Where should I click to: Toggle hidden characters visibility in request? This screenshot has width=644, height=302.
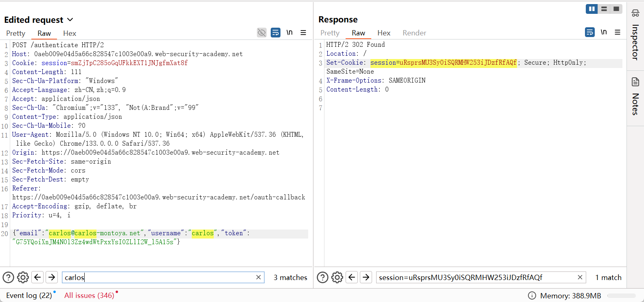coord(262,33)
